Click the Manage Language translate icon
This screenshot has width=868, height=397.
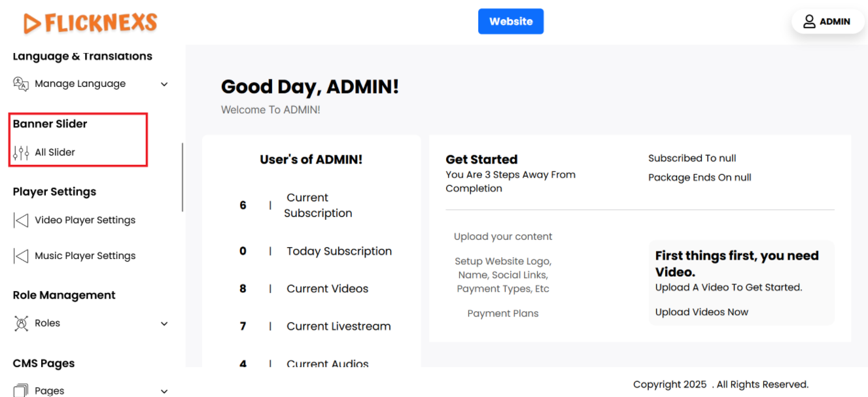click(x=21, y=84)
